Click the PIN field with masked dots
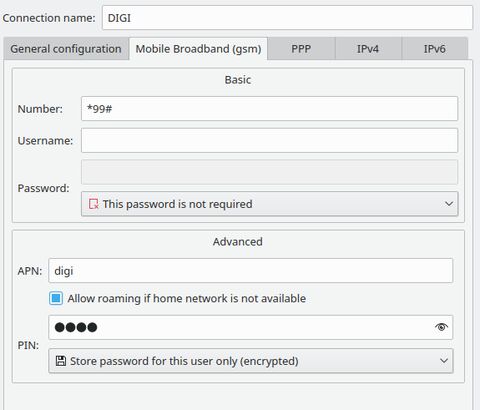 tap(251, 327)
